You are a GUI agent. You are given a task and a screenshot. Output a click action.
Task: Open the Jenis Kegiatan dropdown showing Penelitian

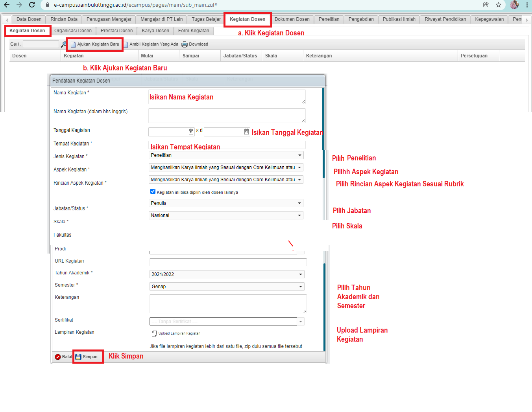pyautogui.click(x=299, y=155)
